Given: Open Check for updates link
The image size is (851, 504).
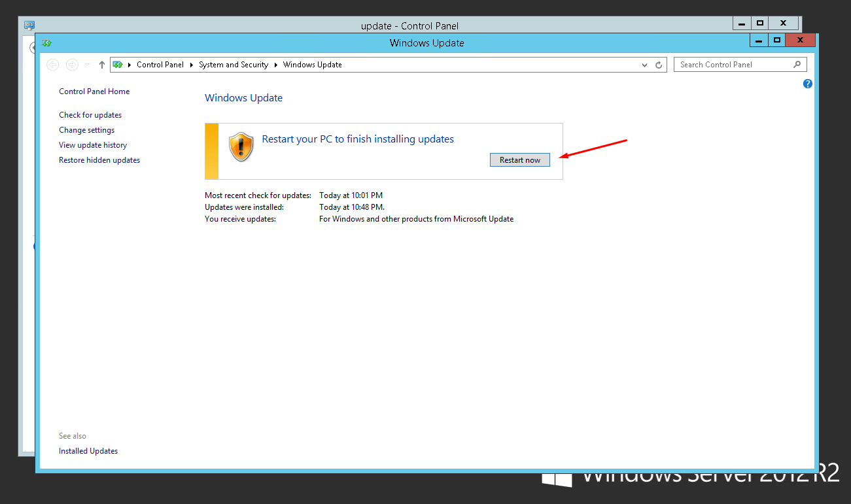Looking at the screenshot, I should click(x=90, y=115).
